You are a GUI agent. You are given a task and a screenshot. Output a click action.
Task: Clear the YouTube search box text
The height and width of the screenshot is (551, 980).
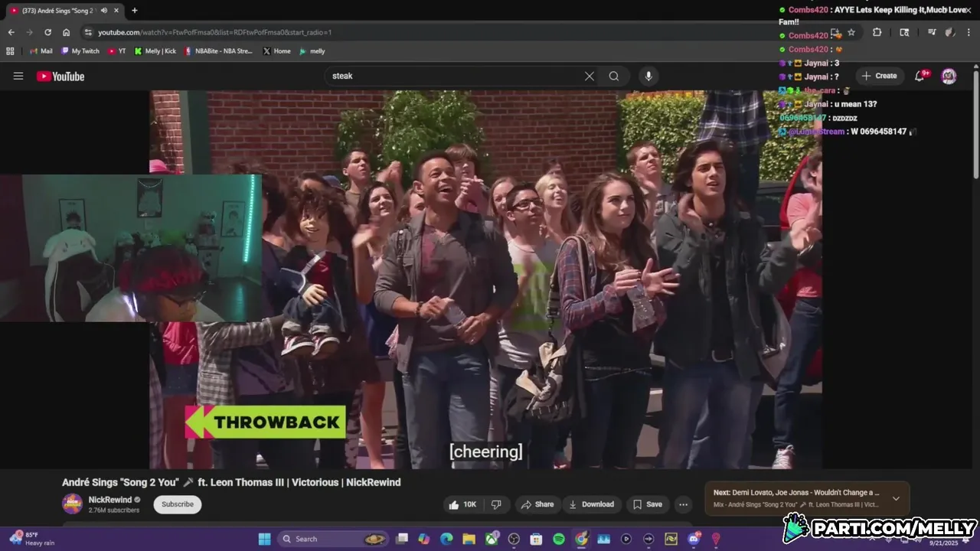(x=589, y=76)
